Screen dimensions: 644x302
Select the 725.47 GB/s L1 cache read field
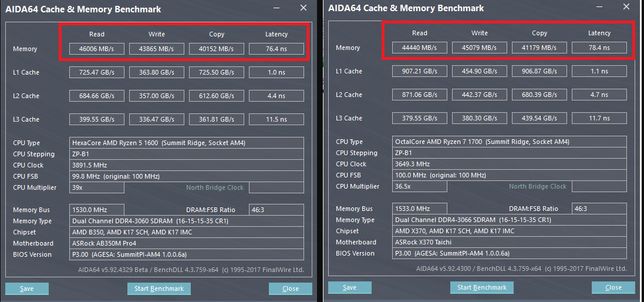(x=96, y=73)
